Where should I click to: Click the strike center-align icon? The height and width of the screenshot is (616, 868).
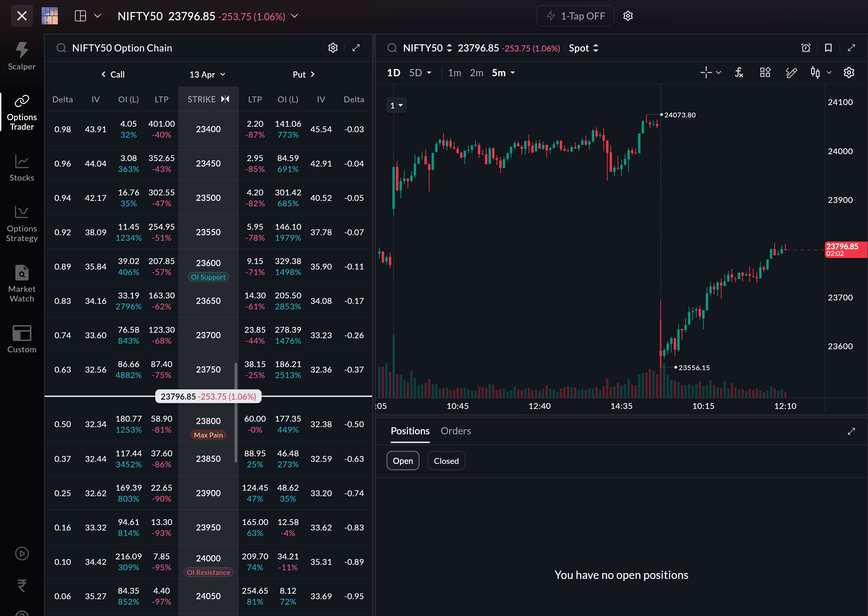(225, 99)
